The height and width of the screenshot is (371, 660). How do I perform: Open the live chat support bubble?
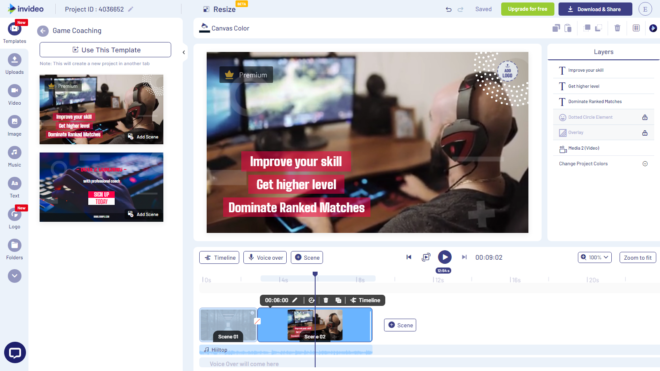[15, 352]
